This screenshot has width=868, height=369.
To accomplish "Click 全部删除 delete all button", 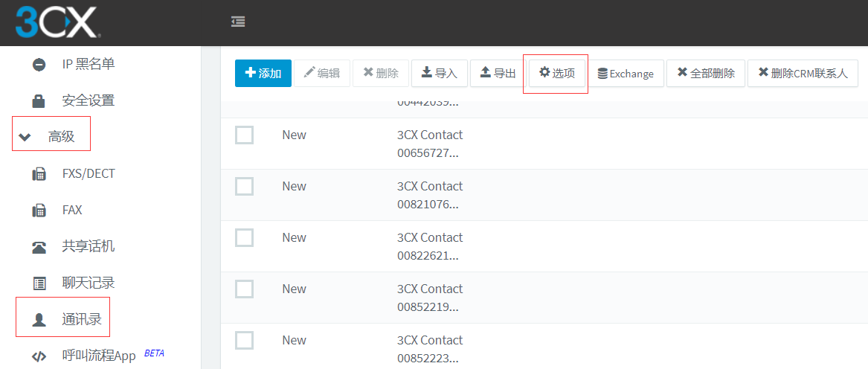I will 706,73.
